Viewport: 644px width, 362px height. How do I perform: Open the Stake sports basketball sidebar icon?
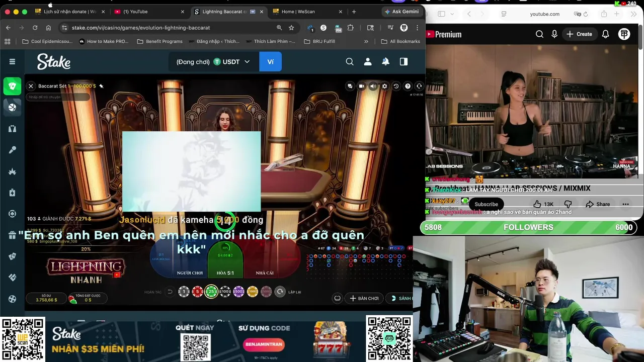(x=13, y=107)
